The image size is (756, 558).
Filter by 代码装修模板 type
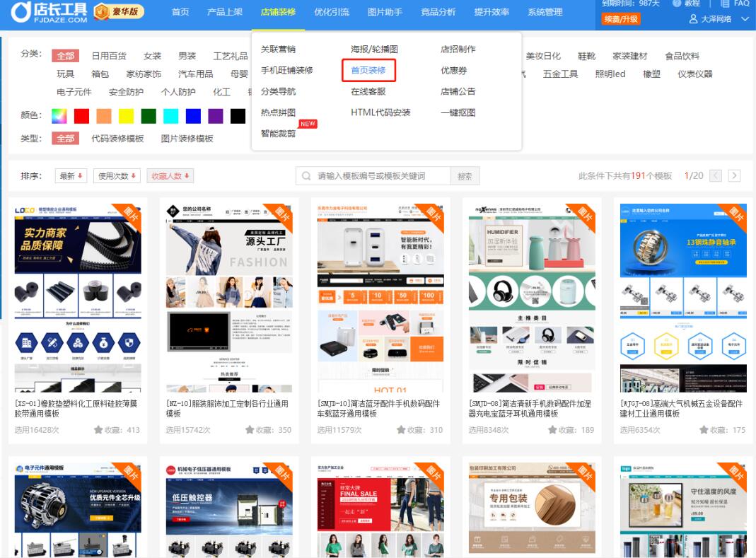[117, 139]
